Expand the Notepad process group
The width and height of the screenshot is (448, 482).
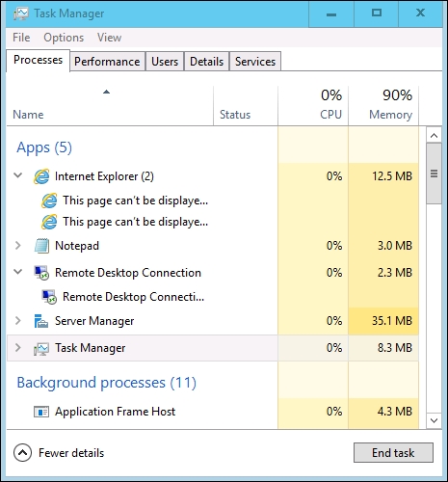point(18,246)
